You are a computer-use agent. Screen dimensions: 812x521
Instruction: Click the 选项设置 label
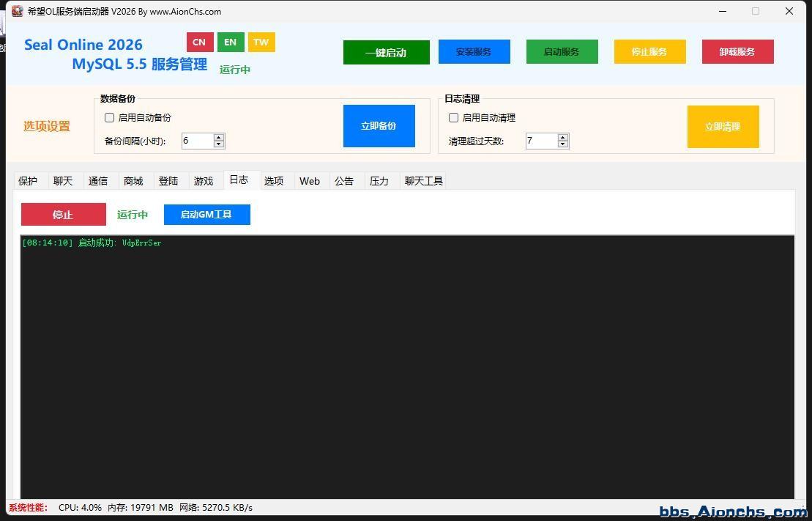pyautogui.click(x=47, y=126)
